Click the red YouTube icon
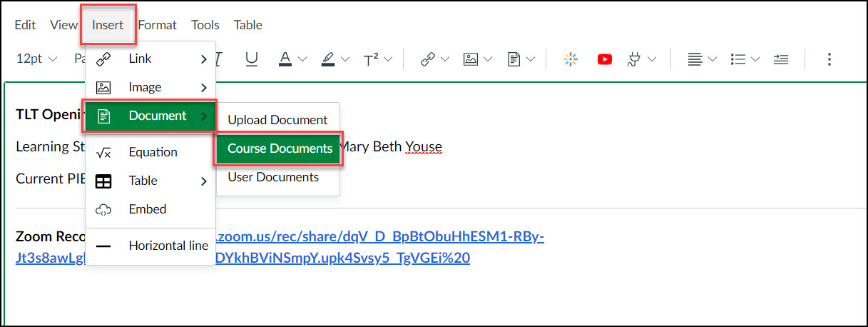 coord(605,59)
